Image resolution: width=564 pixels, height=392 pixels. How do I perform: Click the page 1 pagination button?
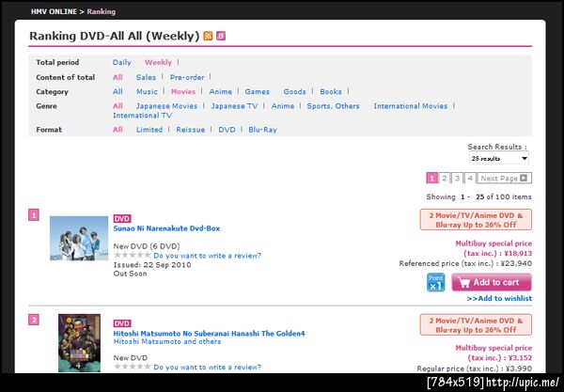(x=432, y=178)
